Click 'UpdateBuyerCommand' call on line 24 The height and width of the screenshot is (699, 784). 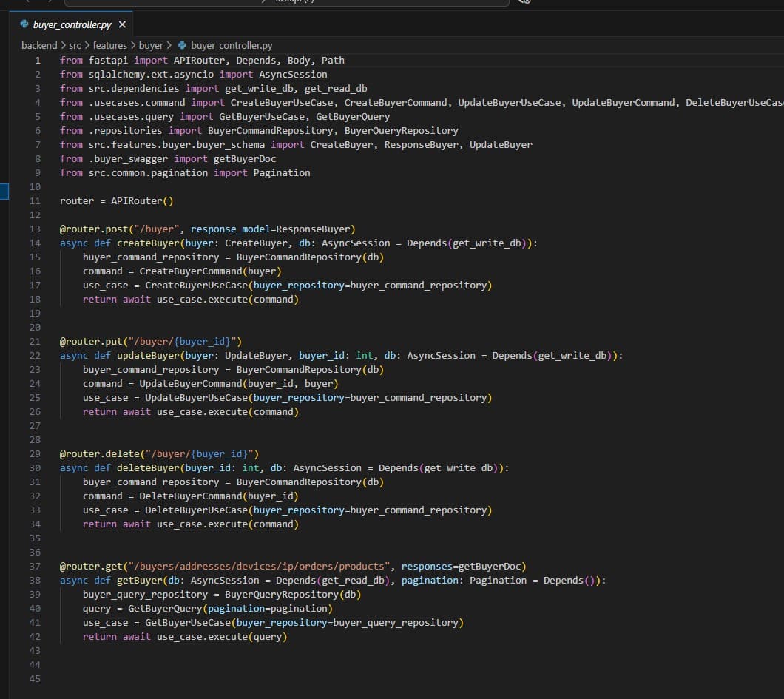pyautogui.click(x=191, y=383)
